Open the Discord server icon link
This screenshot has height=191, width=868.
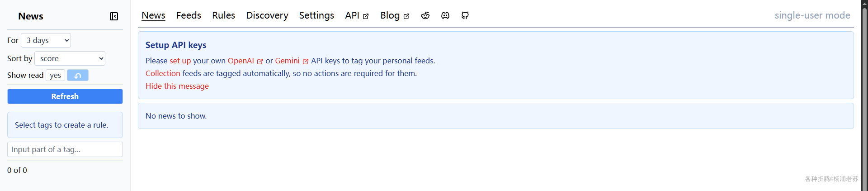point(445,15)
